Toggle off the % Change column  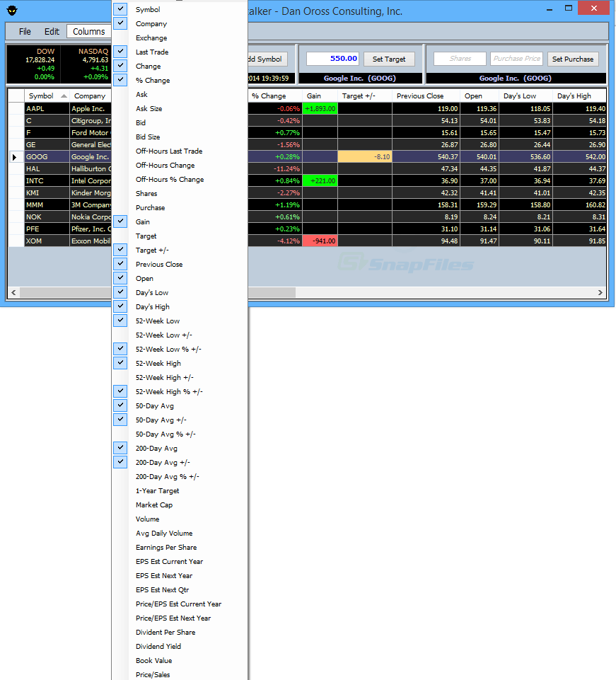pos(120,79)
